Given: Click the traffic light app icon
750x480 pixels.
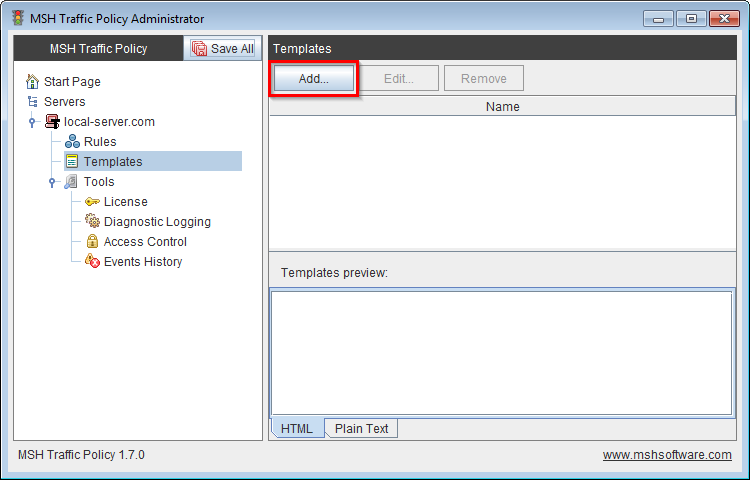Looking at the screenshot, I should pyautogui.click(x=18, y=18).
